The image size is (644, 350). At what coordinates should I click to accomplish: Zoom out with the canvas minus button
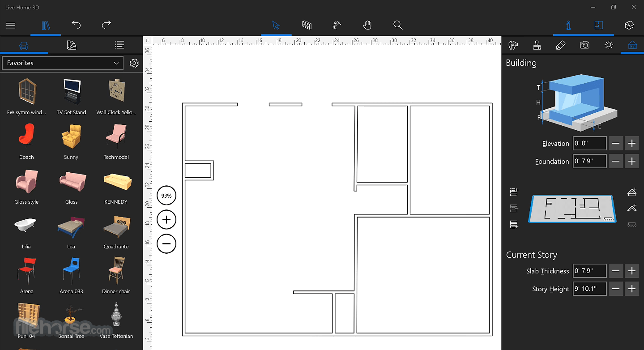pos(166,244)
